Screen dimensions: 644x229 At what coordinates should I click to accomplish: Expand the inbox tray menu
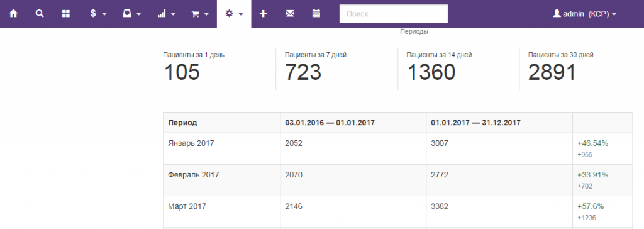tap(132, 14)
